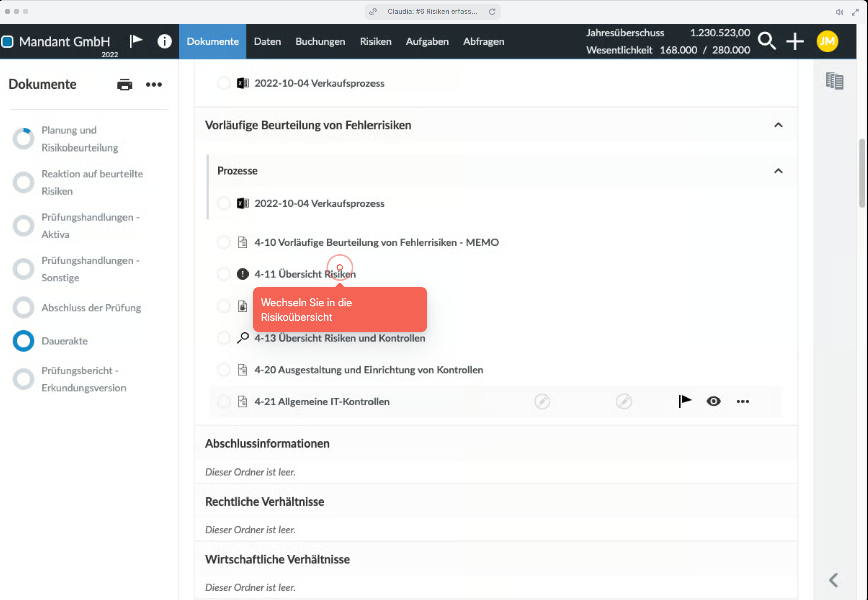The image size is (868, 600).
Task: Open 4-13 Übersicht Risiken und Kontrollen
Action: click(339, 338)
